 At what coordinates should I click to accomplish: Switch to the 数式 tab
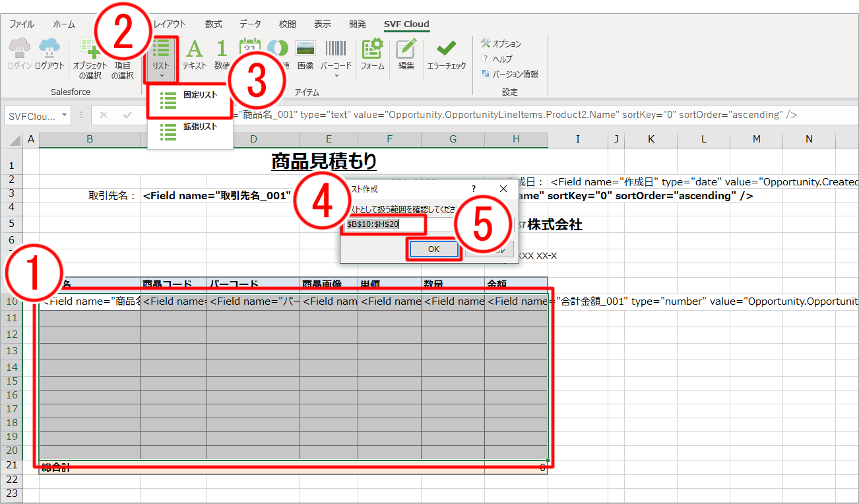coord(213,24)
